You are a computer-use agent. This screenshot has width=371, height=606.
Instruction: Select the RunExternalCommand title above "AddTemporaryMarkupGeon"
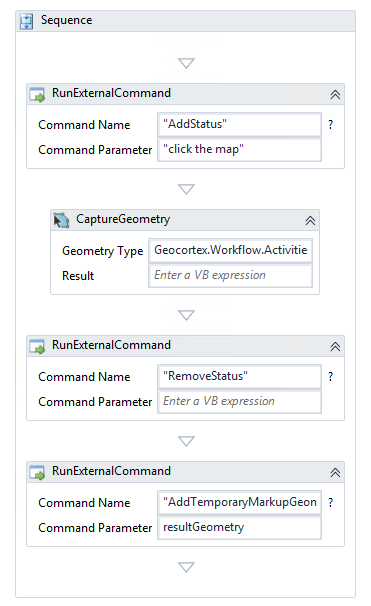click(111, 471)
